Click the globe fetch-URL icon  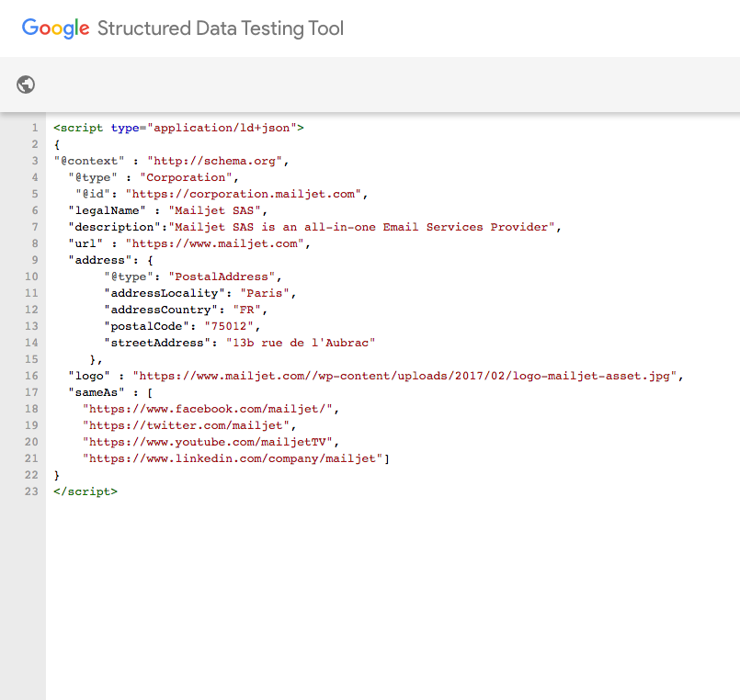pos(26,85)
